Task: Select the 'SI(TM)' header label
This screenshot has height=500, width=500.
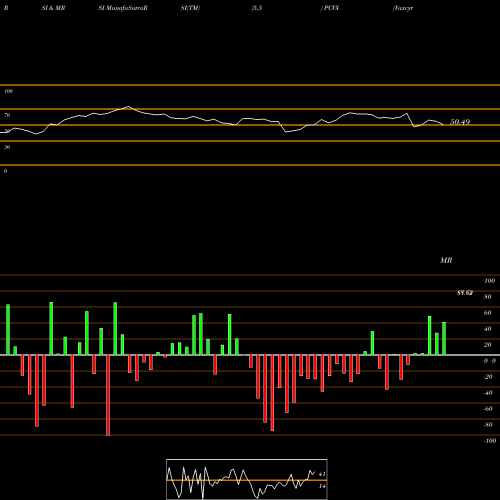Action: (x=190, y=8)
